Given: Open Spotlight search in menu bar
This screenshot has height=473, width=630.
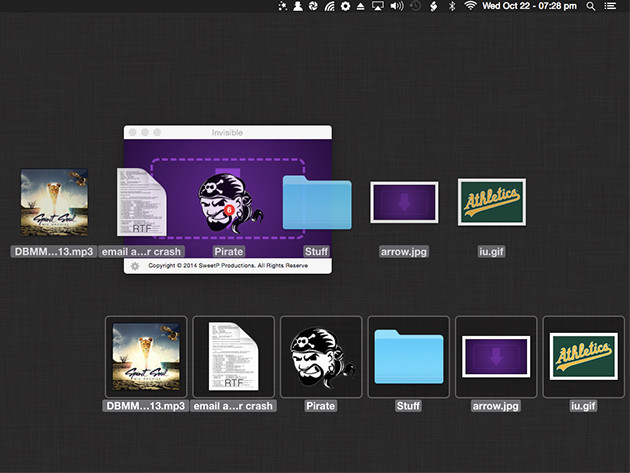Looking at the screenshot, I should [591, 7].
